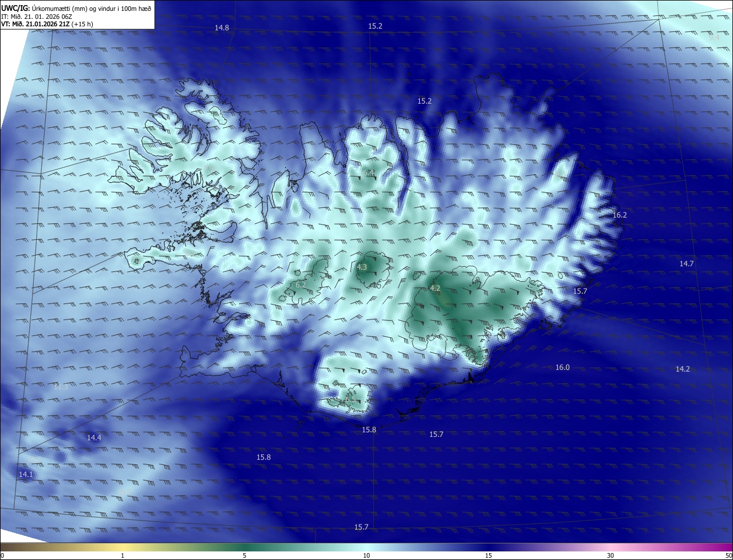This screenshot has height=560, width=733.
Task: Click the colour scale tick label 5
Action: [x=245, y=556]
